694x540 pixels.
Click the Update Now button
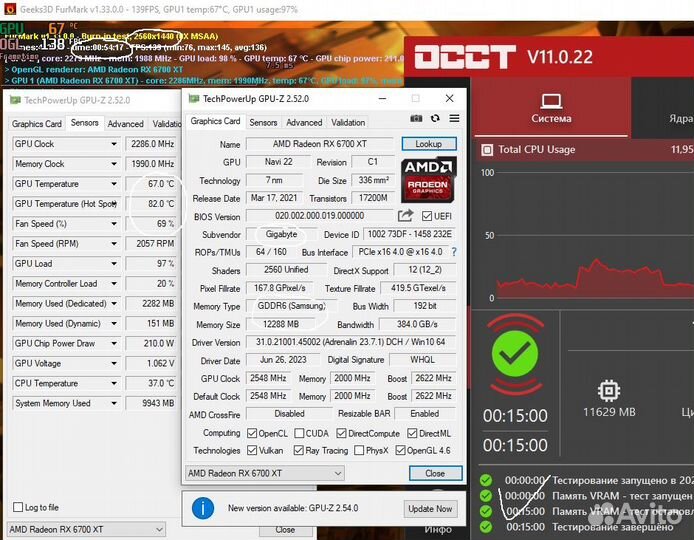(430, 509)
